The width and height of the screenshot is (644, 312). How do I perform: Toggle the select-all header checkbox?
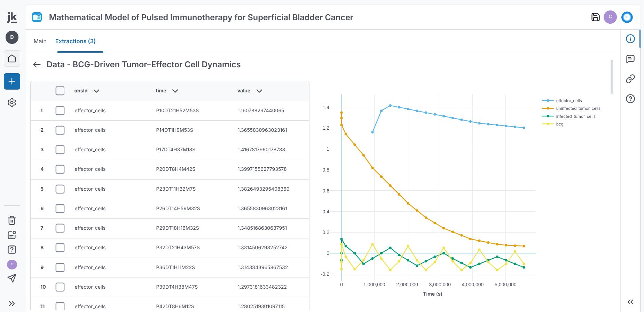60,91
